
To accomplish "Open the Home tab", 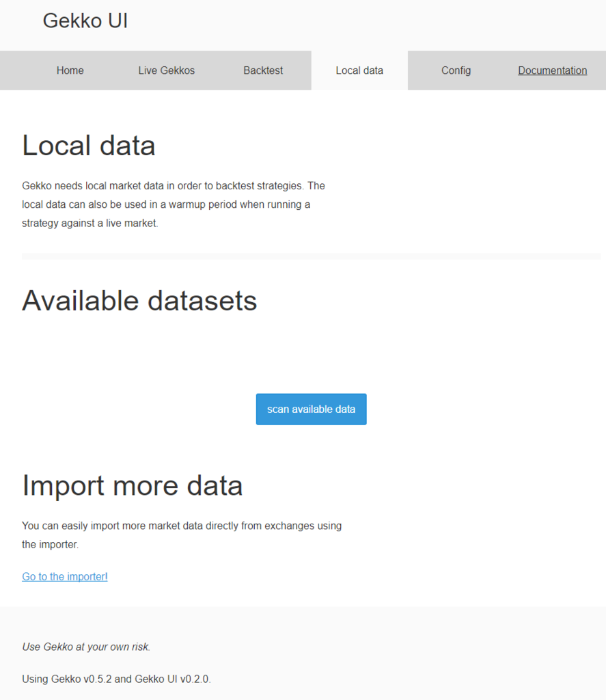I will [70, 70].
